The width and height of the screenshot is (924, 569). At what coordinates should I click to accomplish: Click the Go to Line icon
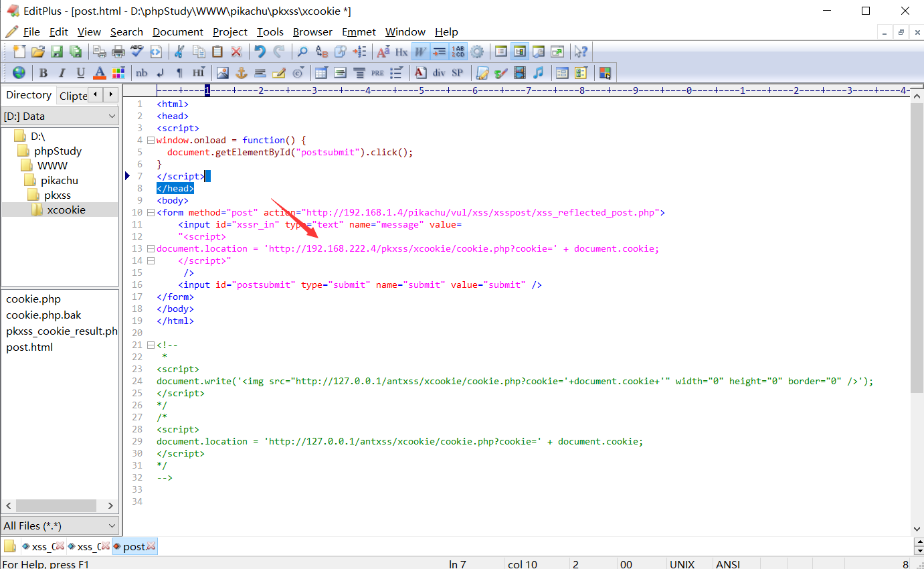359,52
